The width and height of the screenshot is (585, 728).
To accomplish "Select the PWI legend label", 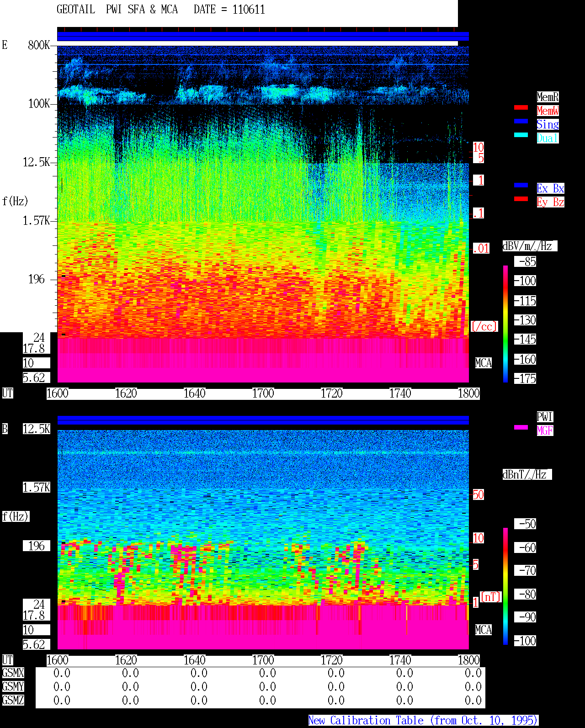I will pos(545,417).
